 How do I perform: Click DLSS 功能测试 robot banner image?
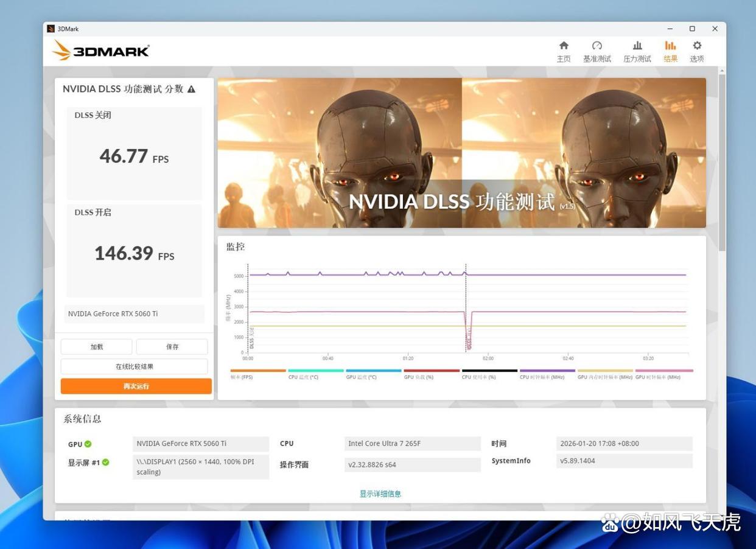[462, 153]
